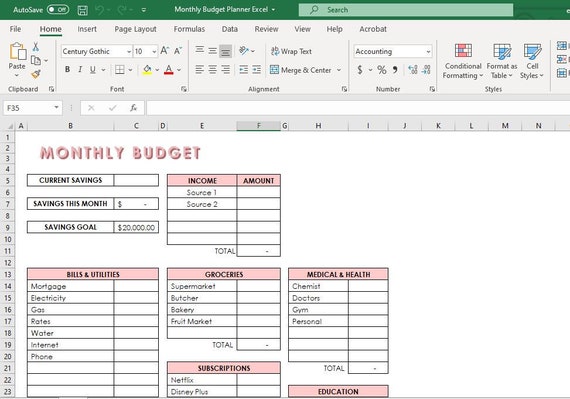The height and width of the screenshot is (399, 570).
Task: Toggle Bold formatting
Action: [x=67, y=69]
